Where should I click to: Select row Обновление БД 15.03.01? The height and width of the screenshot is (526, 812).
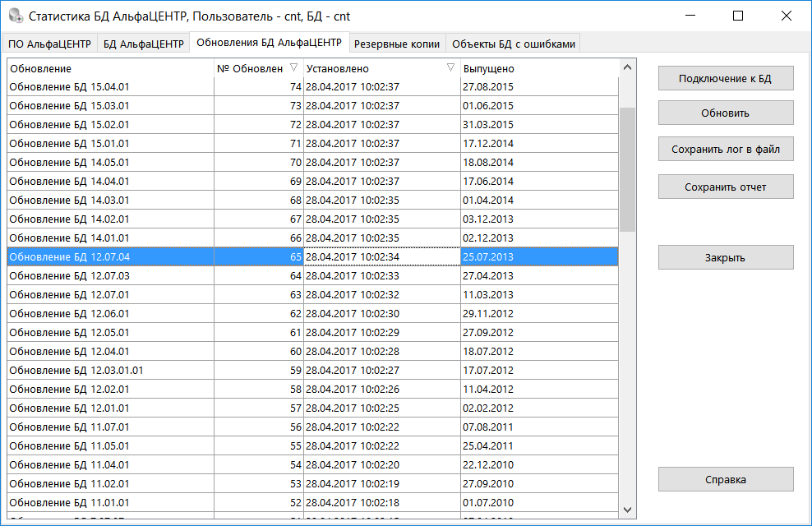pyautogui.click(x=313, y=106)
